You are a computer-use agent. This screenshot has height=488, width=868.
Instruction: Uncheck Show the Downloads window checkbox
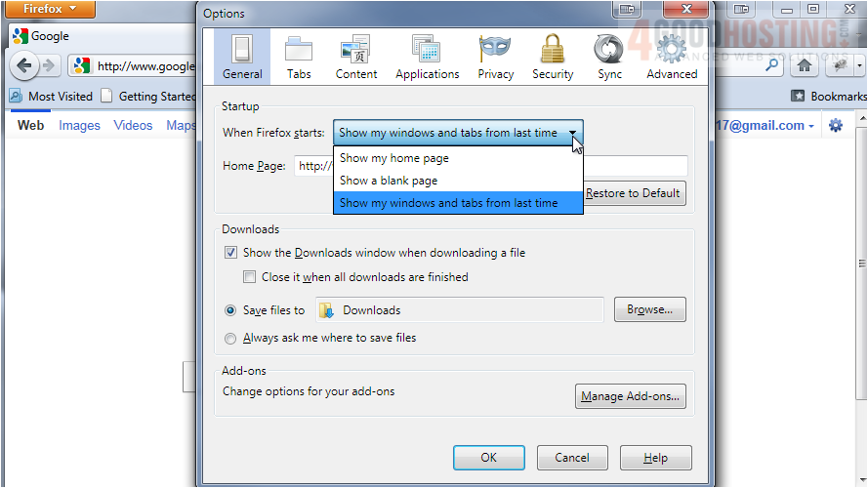(231, 253)
